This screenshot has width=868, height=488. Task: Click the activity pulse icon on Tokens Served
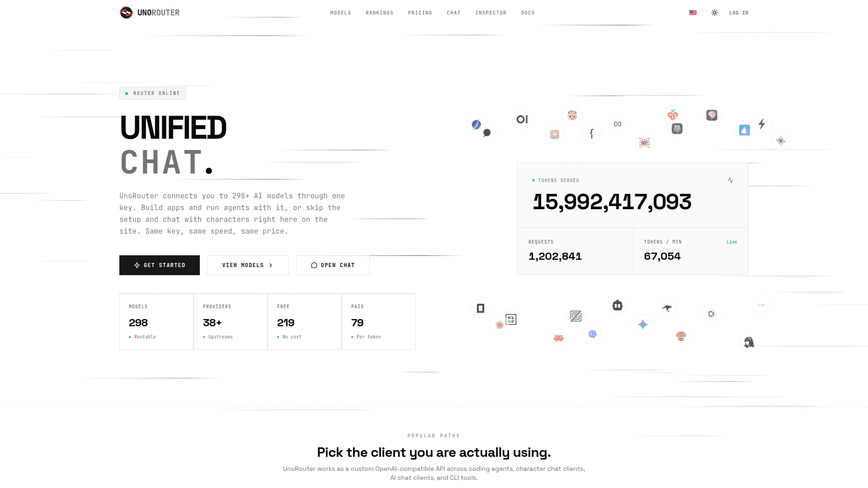pos(731,180)
